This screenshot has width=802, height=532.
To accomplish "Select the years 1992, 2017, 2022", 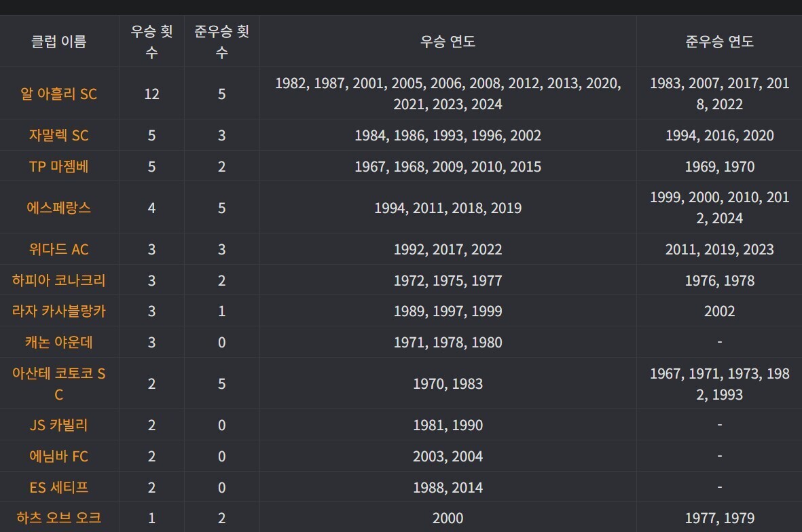I will tap(448, 250).
